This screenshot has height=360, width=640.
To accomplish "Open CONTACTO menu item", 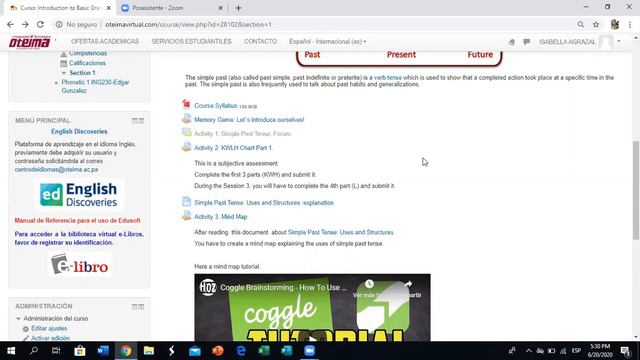I will pyautogui.click(x=260, y=42).
